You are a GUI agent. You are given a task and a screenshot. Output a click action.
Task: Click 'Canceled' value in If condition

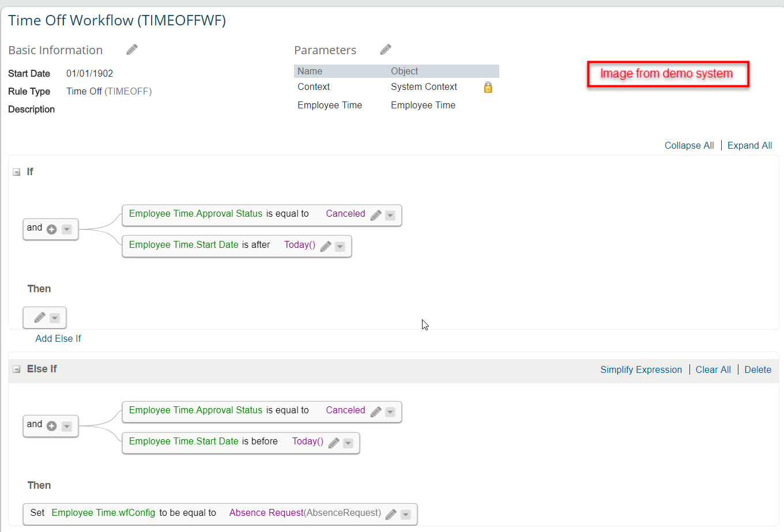tap(345, 213)
